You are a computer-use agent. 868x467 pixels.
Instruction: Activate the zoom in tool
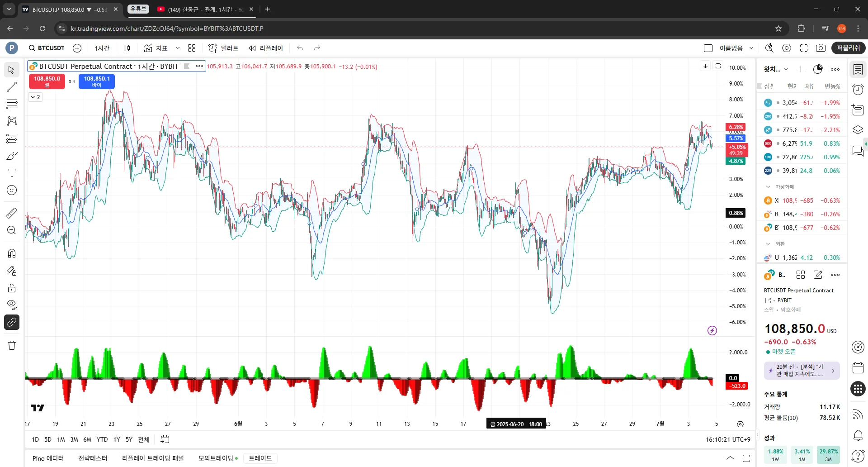coord(12,230)
